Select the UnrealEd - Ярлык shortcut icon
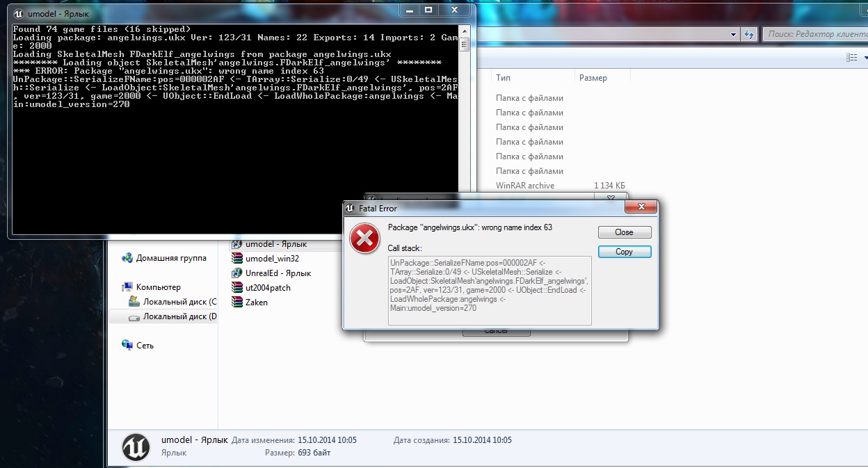The height and width of the screenshot is (468, 868). coord(237,273)
